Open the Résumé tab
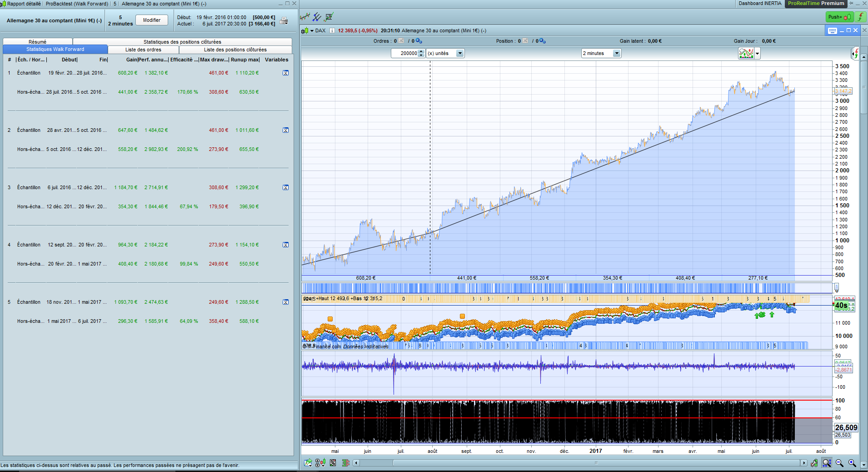Viewport: 868px width, 472px height. click(37, 42)
